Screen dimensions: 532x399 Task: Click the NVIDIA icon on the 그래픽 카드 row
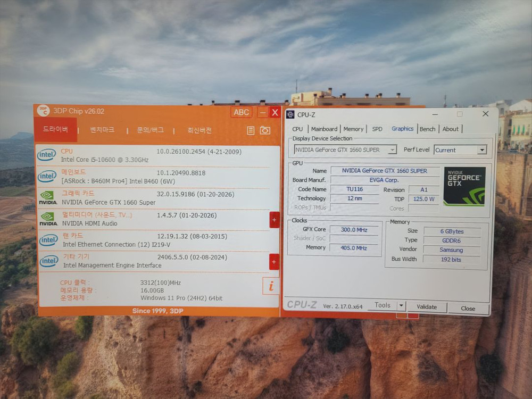(x=48, y=198)
